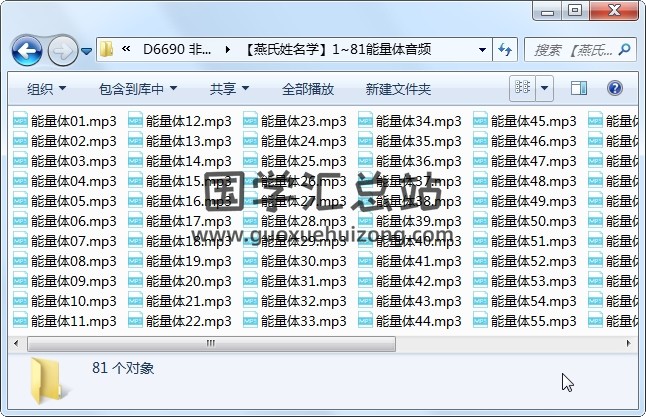Click 81 个对象 status text
The height and width of the screenshot is (417, 646).
point(123,368)
